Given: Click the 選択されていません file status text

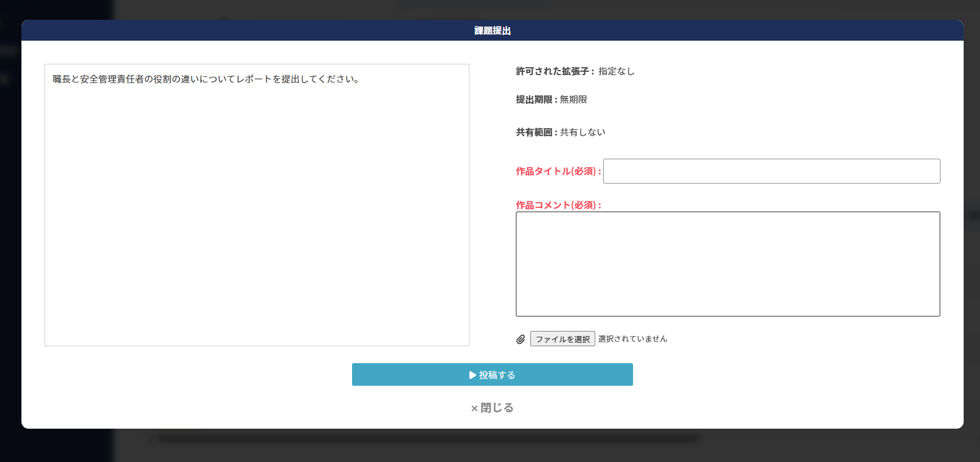Looking at the screenshot, I should 632,339.
